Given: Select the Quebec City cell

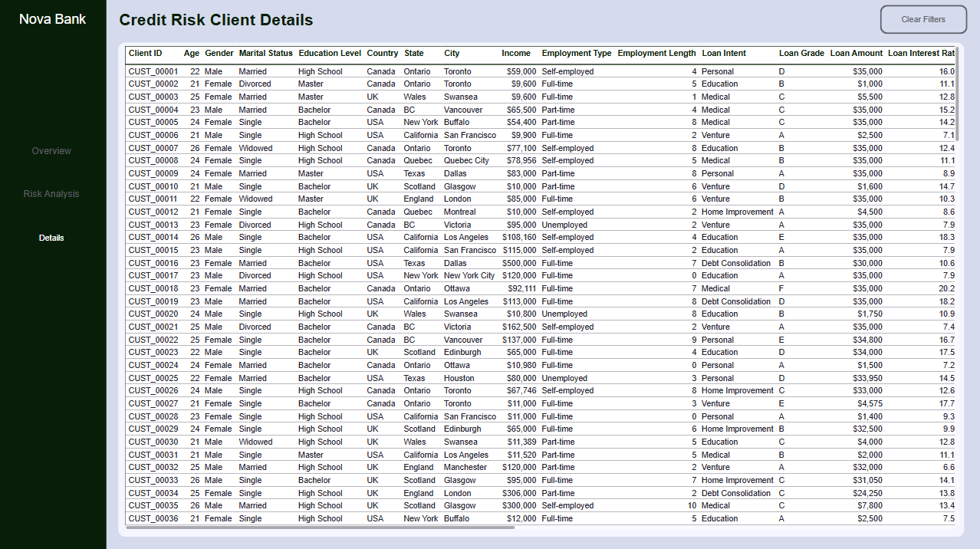Looking at the screenshot, I should tap(466, 161).
